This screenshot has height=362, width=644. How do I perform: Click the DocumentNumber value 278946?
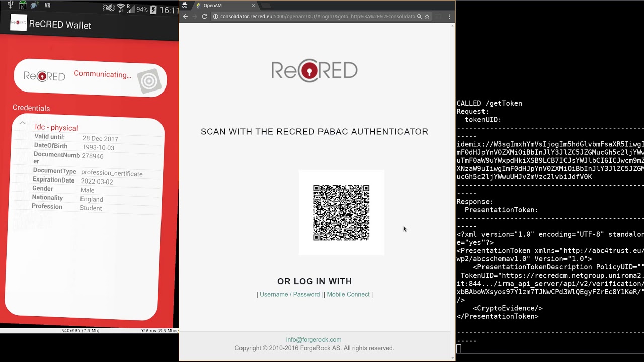[93, 156]
